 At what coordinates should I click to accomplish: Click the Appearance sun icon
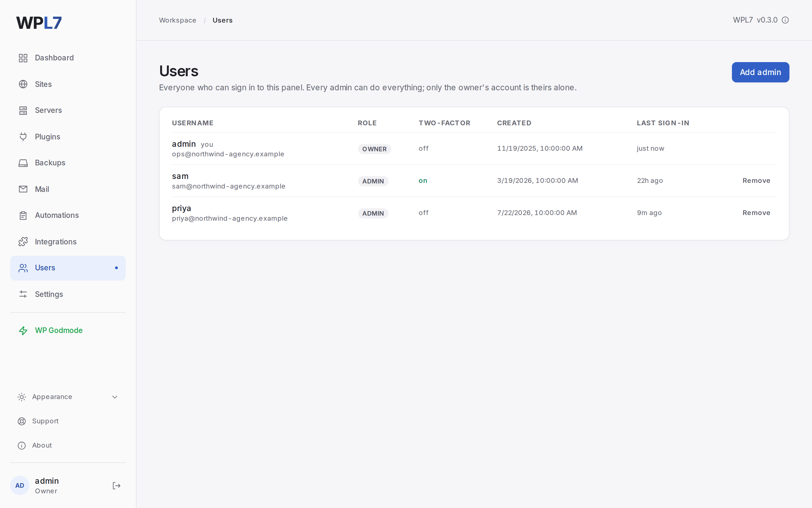coord(22,397)
